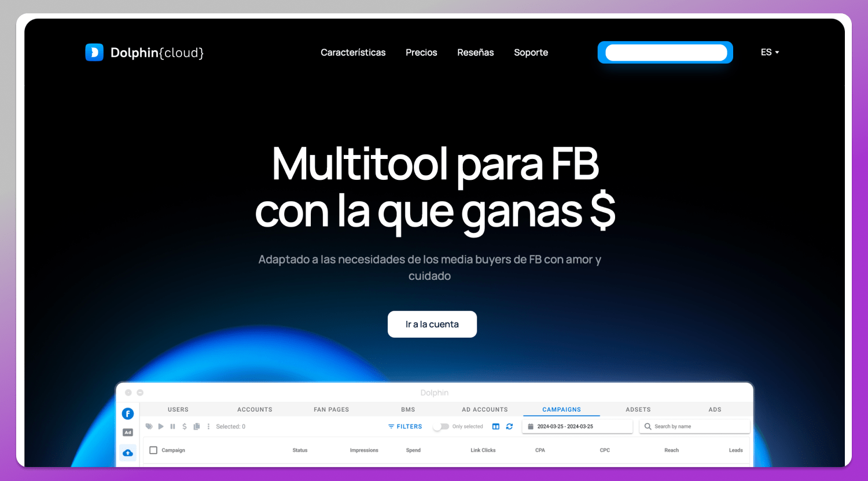Open Soporte in top navigation
The image size is (868, 481).
(x=531, y=53)
